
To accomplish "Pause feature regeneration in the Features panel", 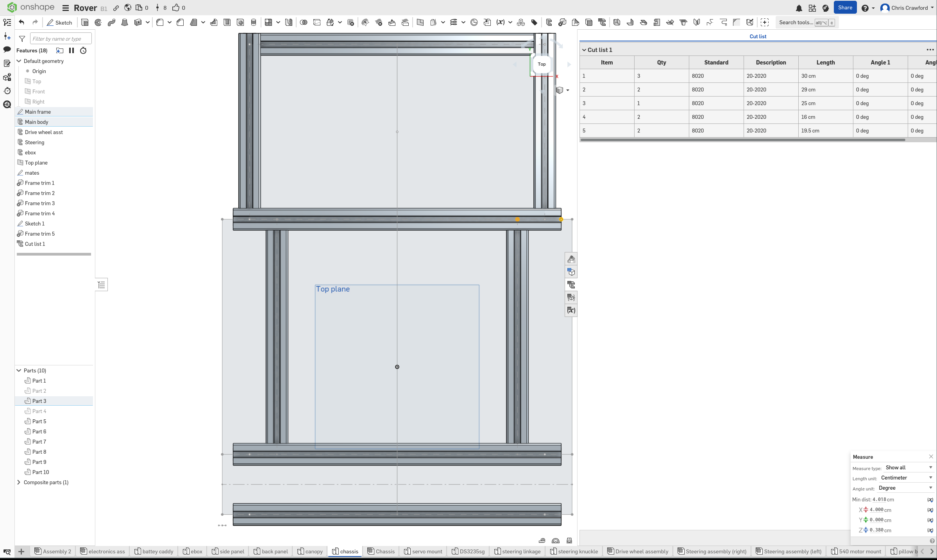I will [x=72, y=50].
